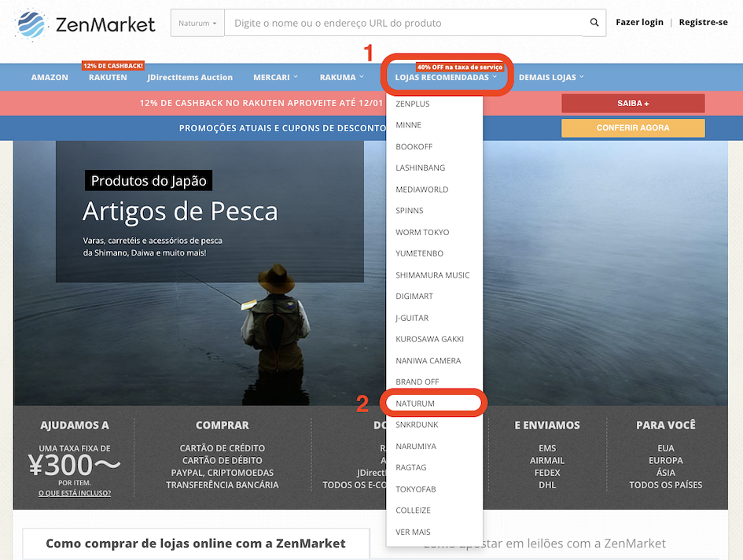Expand the RAKUMA dropdown menu

(342, 77)
